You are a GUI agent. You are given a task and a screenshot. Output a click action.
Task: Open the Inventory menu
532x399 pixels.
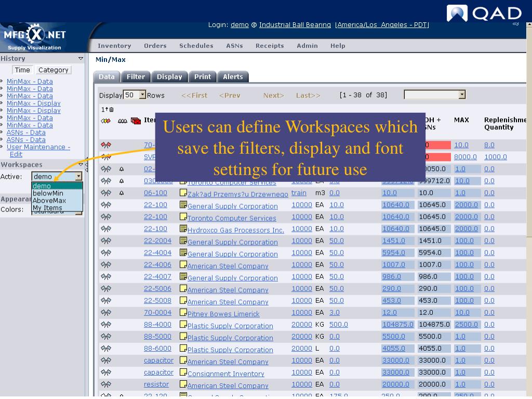click(114, 46)
